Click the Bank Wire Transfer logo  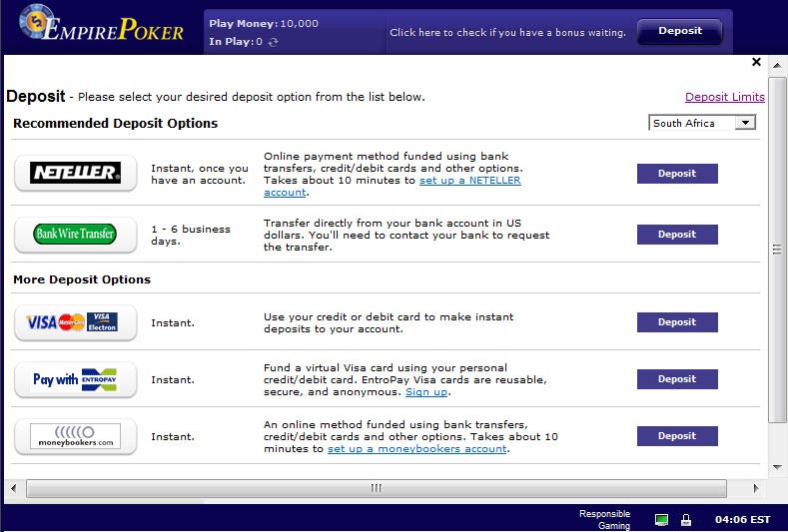(x=75, y=235)
